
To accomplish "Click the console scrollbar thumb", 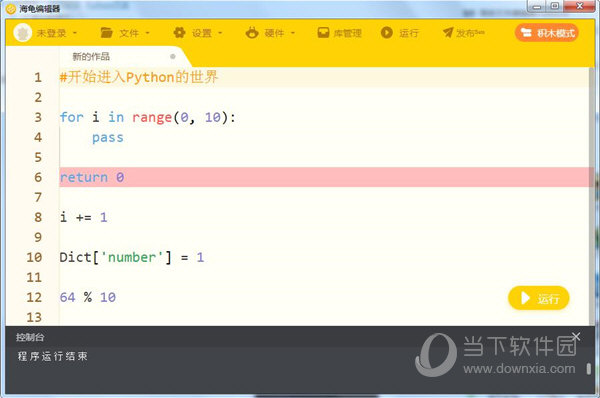I will 589,369.
